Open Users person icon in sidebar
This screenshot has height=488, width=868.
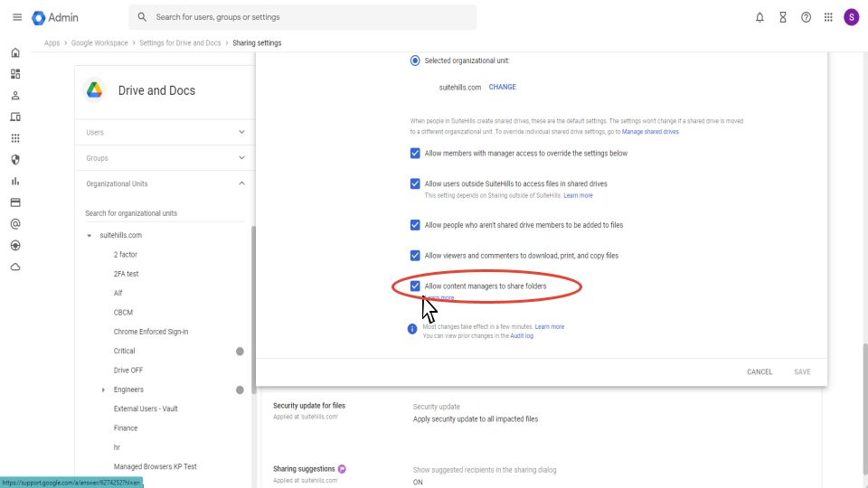click(15, 96)
